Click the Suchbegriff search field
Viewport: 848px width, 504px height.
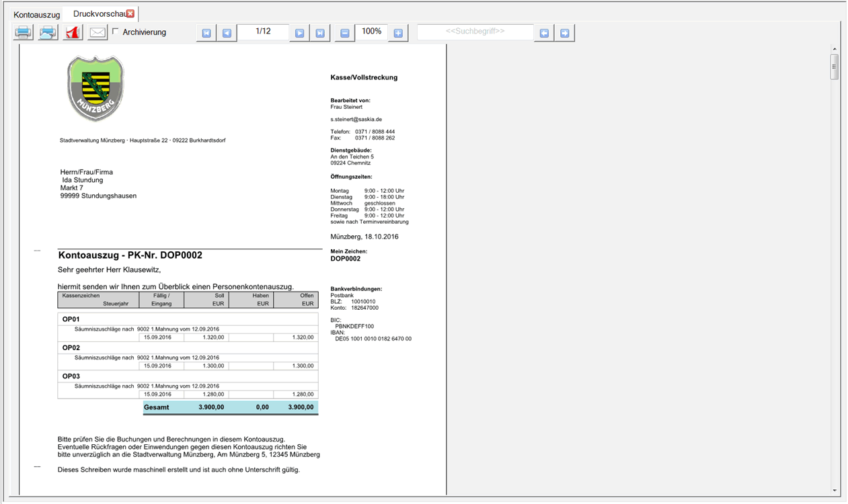[475, 32]
